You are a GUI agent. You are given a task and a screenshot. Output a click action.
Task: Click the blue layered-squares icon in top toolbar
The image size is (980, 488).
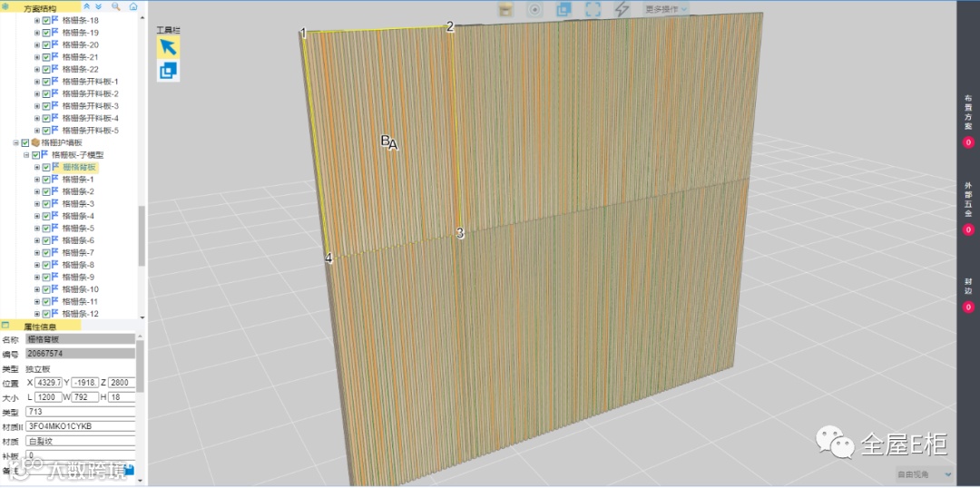click(563, 9)
